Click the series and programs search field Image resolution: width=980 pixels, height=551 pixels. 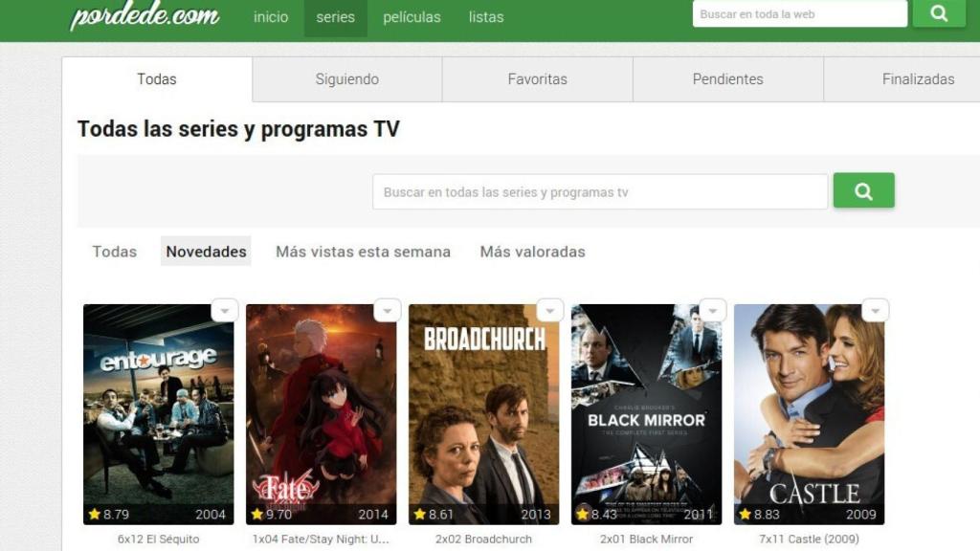600,191
